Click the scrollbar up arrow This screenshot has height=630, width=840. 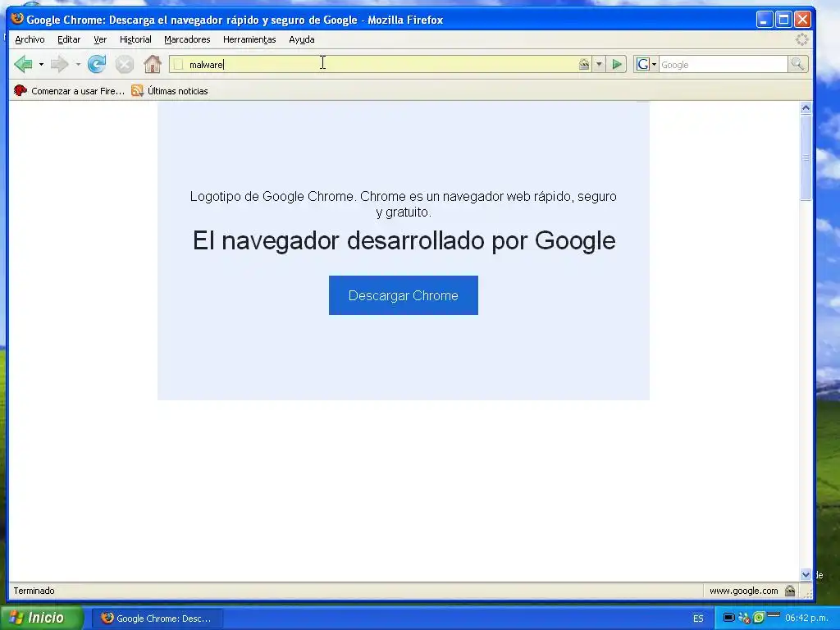point(806,108)
